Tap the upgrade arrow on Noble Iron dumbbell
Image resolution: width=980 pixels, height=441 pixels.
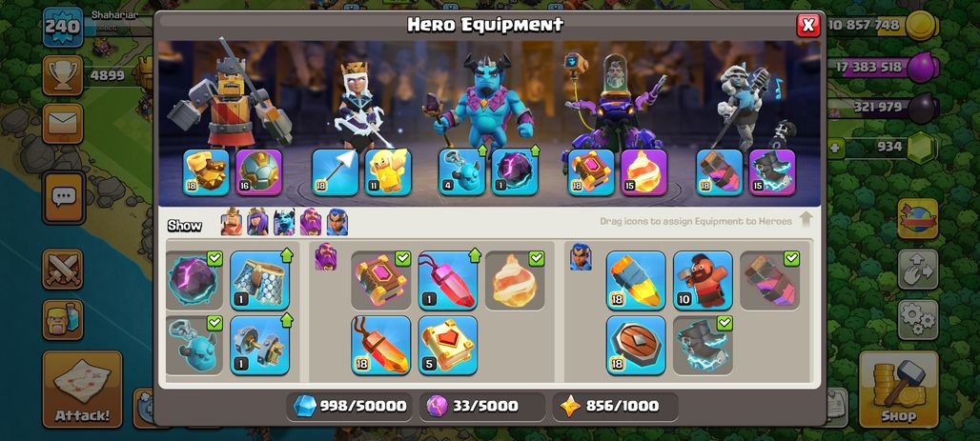287,320
